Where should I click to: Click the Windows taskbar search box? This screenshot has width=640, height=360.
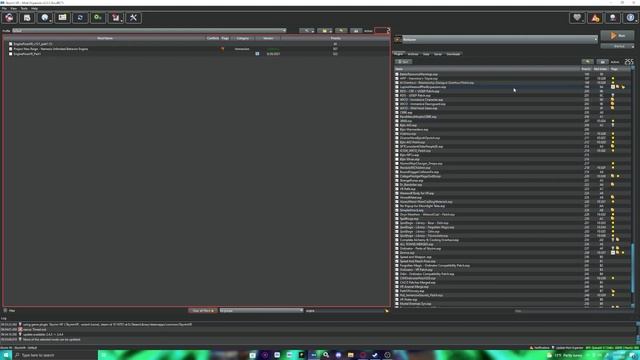pos(54,355)
